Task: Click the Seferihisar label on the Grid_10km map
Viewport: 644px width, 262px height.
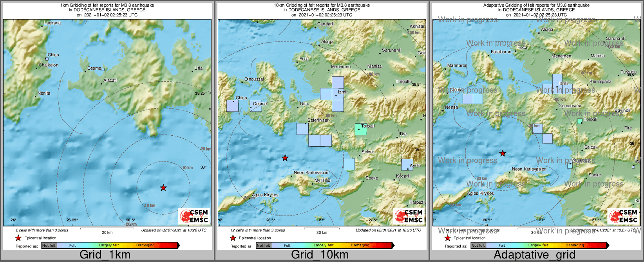Action: (x=318, y=120)
